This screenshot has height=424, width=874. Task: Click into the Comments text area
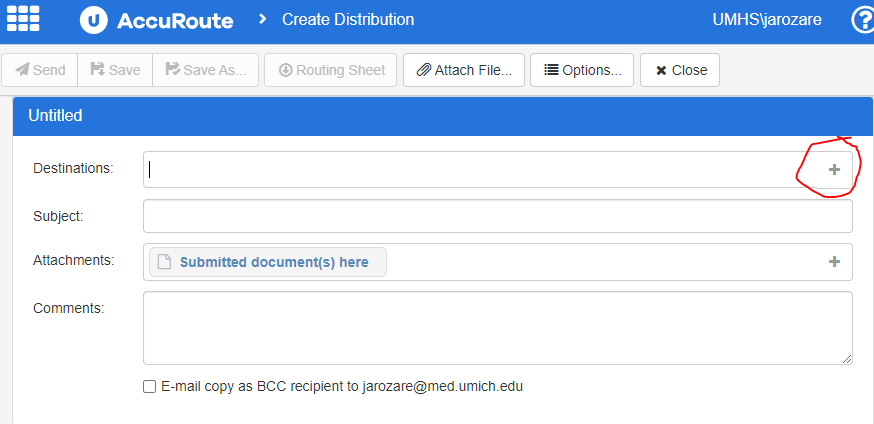(x=497, y=328)
